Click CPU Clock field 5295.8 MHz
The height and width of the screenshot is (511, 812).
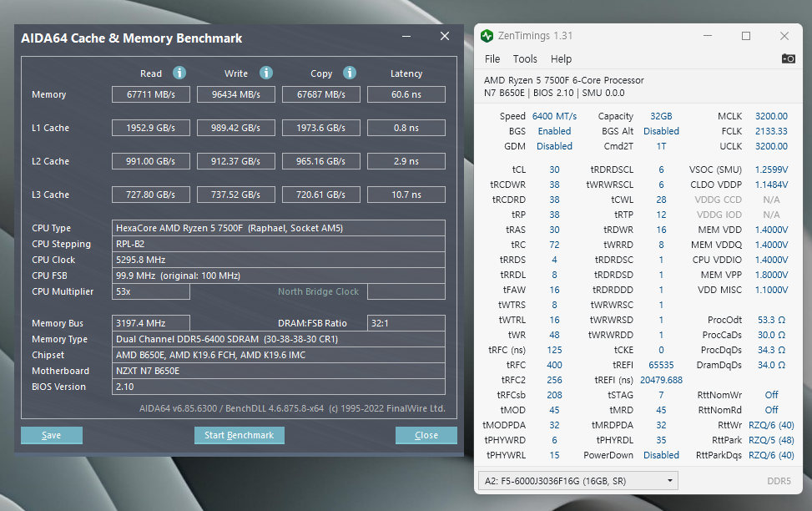tap(279, 260)
